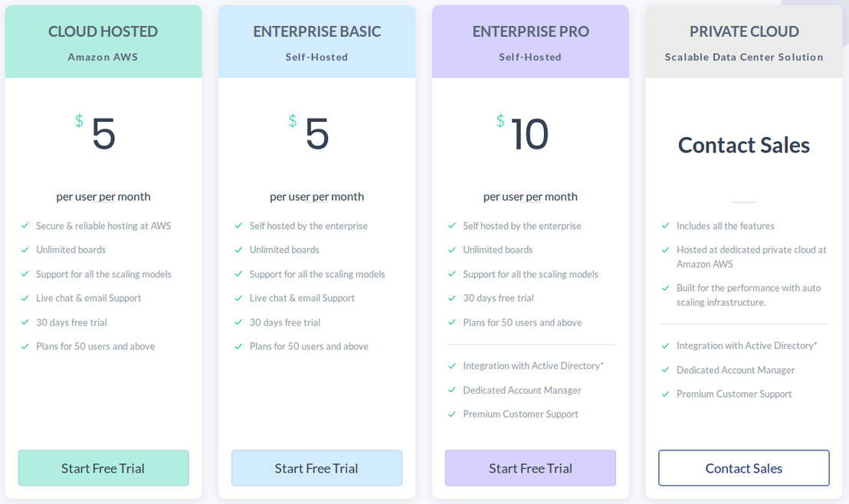This screenshot has height=504, width=849.
Task: Click checkmark next to Built for the performance
Action: coord(666,289)
